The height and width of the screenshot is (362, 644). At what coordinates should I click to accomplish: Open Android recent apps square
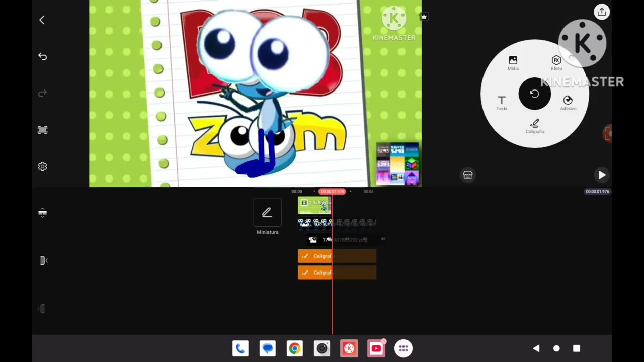(x=577, y=348)
